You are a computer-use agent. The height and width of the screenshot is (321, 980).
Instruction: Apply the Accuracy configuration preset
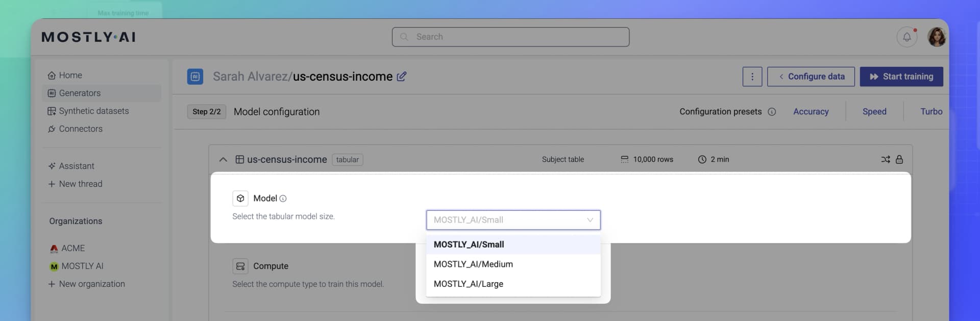(x=811, y=112)
